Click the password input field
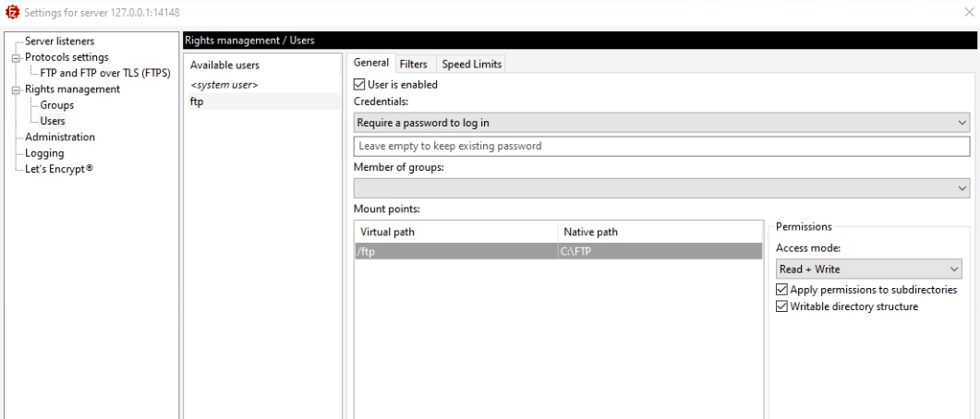 (x=660, y=147)
